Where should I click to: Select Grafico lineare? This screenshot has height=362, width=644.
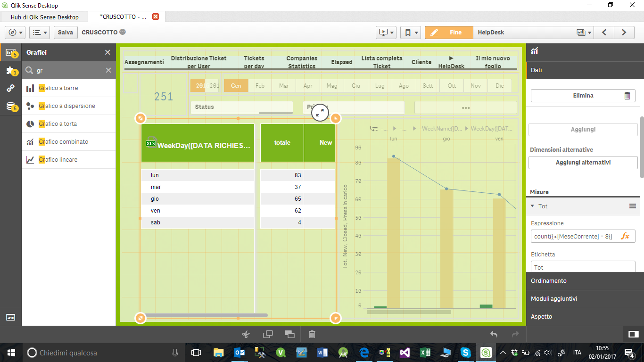pyautogui.click(x=68, y=160)
